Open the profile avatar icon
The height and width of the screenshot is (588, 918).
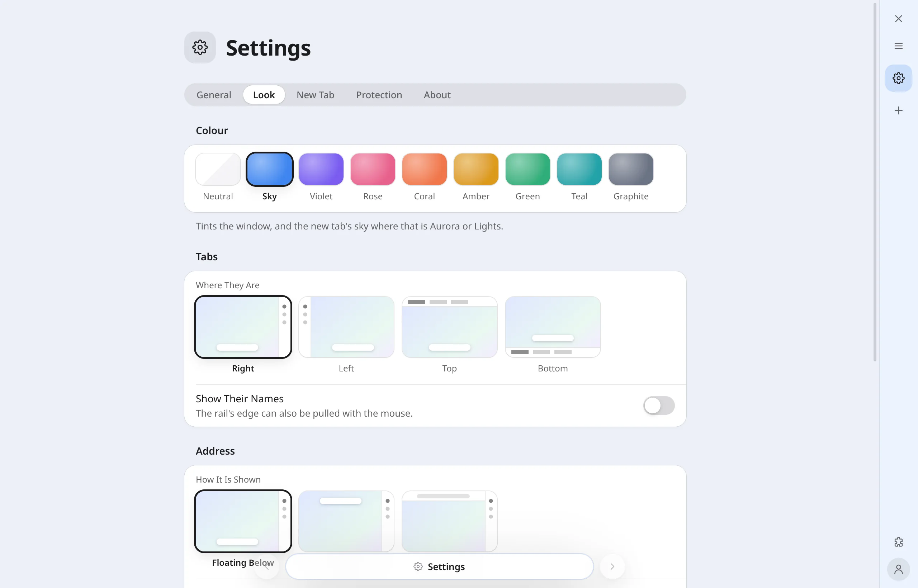pos(898,569)
